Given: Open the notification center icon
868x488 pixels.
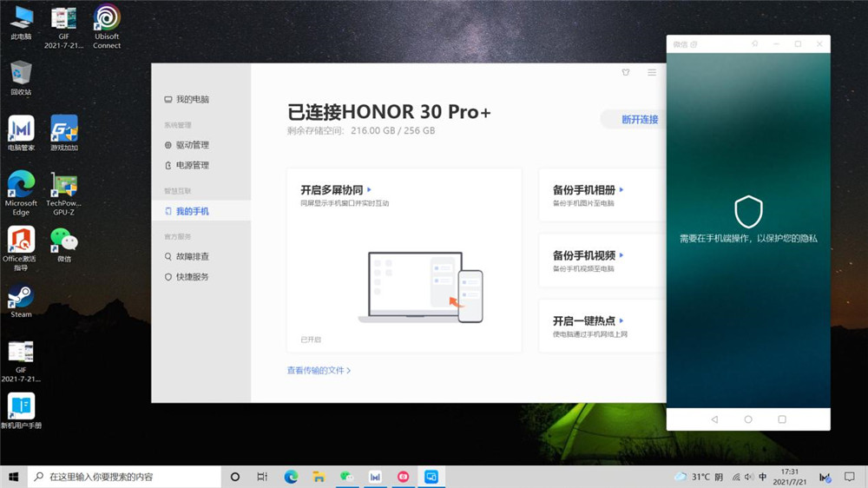Looking at the screenshot, I should pos(849,477).
